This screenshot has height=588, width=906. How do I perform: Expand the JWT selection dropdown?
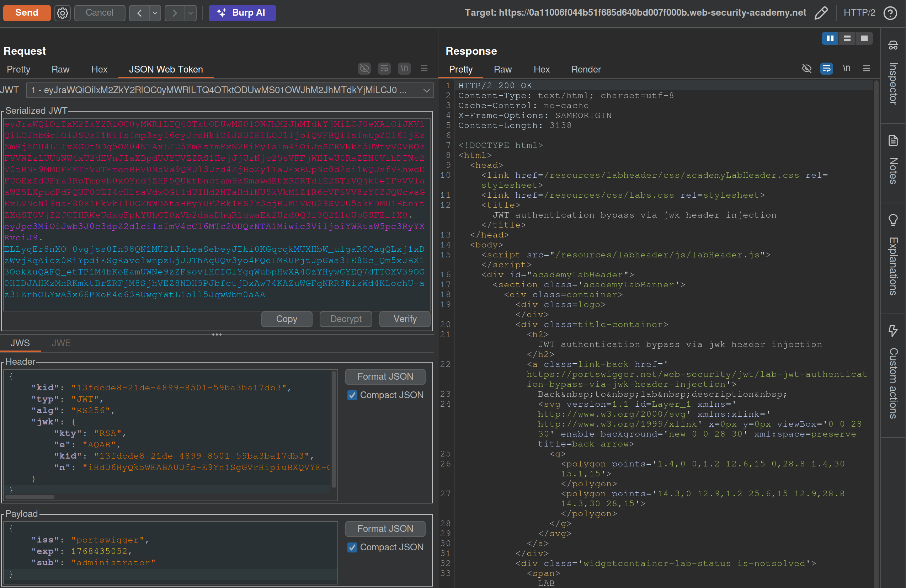click(x=426, y=91)
